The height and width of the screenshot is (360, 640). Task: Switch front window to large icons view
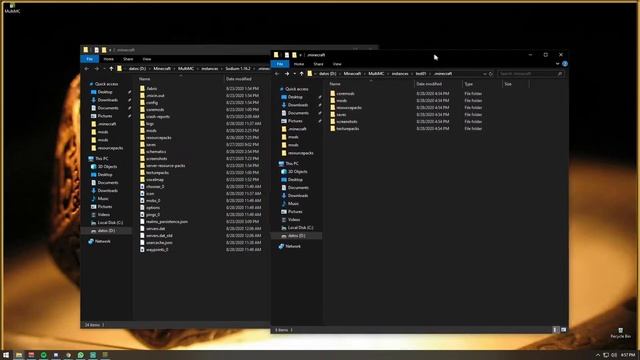pyautogui.click(x=564, y=330)
